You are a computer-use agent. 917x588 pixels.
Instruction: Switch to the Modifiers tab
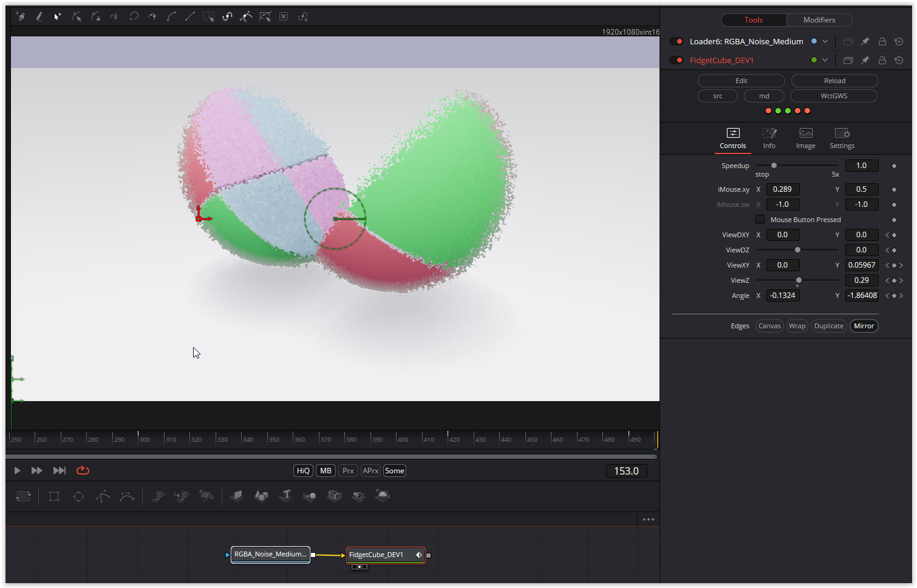tap(819, 20)
